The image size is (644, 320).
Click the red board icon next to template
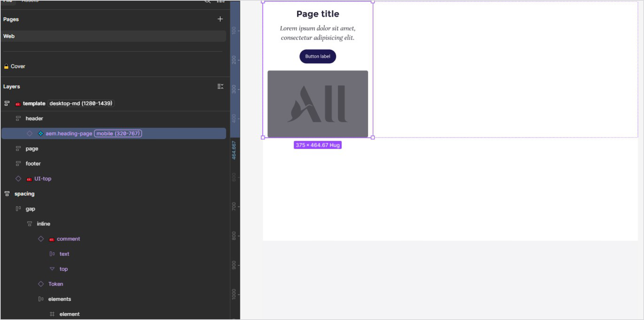click(x=18, y=103)
